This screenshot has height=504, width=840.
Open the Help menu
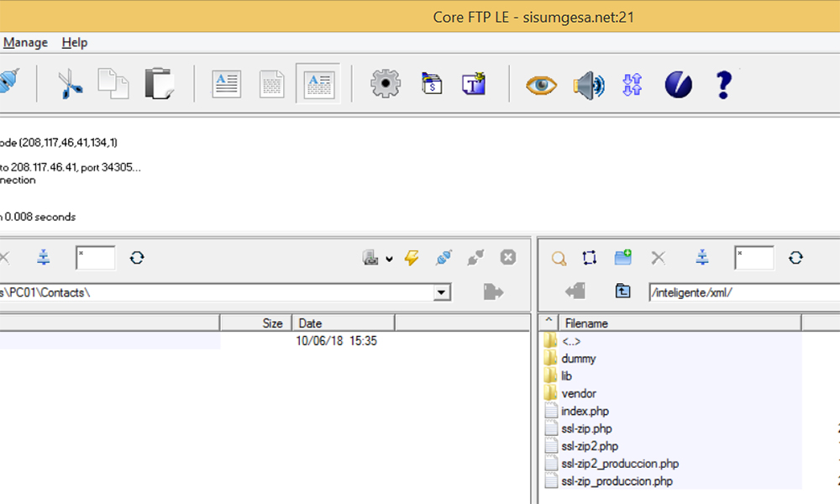pos(75,42)
